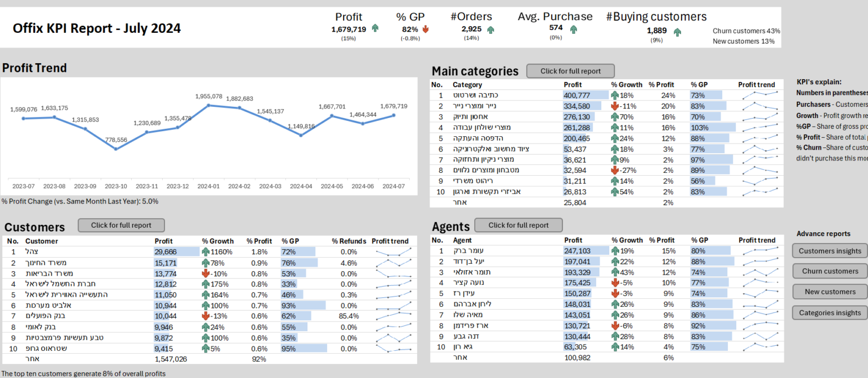
Task: Open the full report for Agents
Action: pyautogui.click(x=518, y=225)
